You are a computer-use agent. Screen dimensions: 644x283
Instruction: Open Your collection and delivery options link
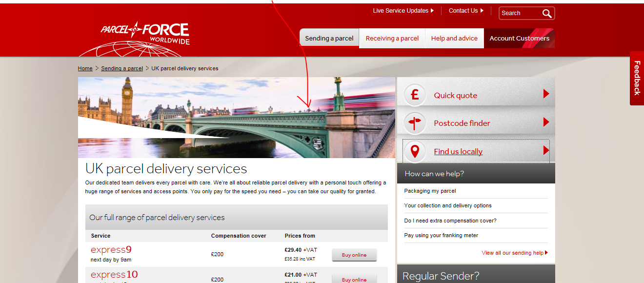tap(448, 205)
